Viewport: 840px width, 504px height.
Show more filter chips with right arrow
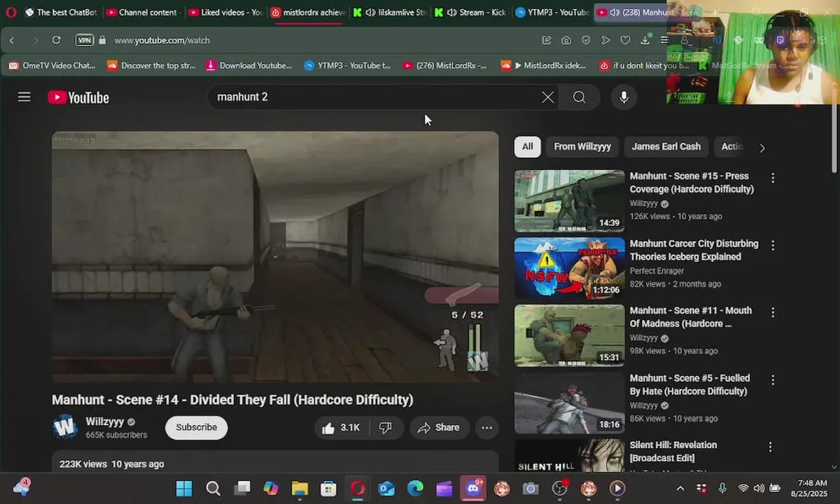(762, 148)
